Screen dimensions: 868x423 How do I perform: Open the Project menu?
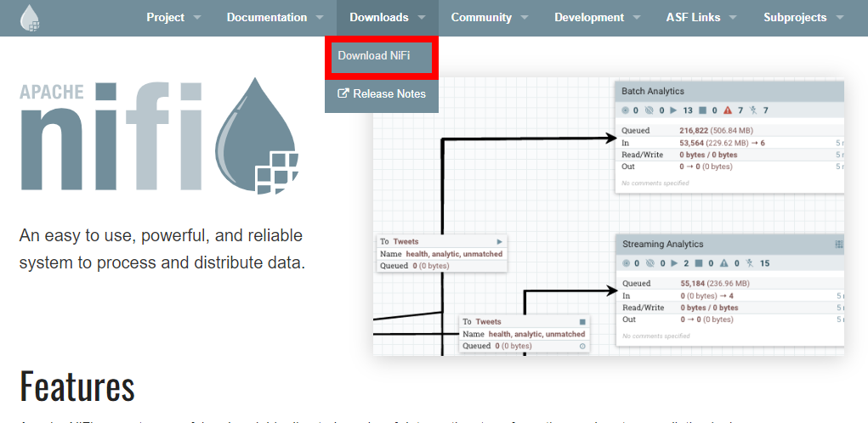tap(173, 18)
